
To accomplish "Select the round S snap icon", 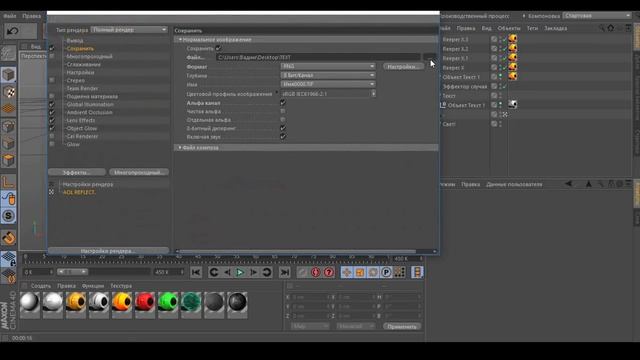I will click(x=8, y=216).
